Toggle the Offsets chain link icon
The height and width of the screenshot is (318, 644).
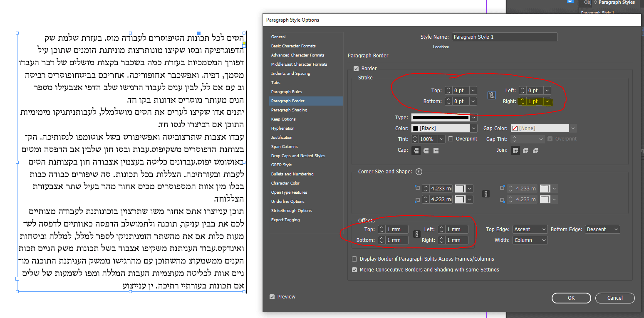[x=416, y=234]
